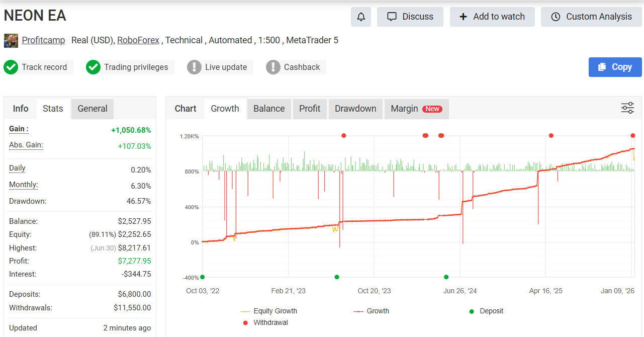Click the Track record green checkmark
The image size is (644, 337).
coord(11,67)
